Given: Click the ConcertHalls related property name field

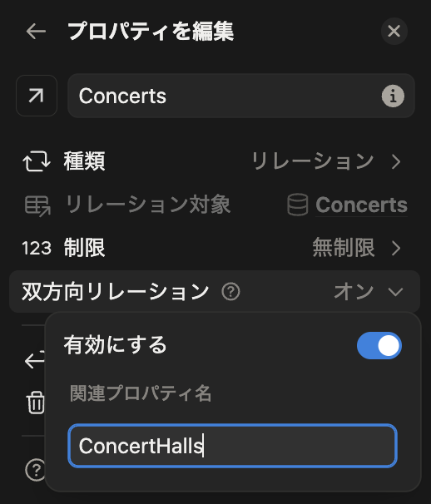Looking at the screenshot, I should (232, 446).
